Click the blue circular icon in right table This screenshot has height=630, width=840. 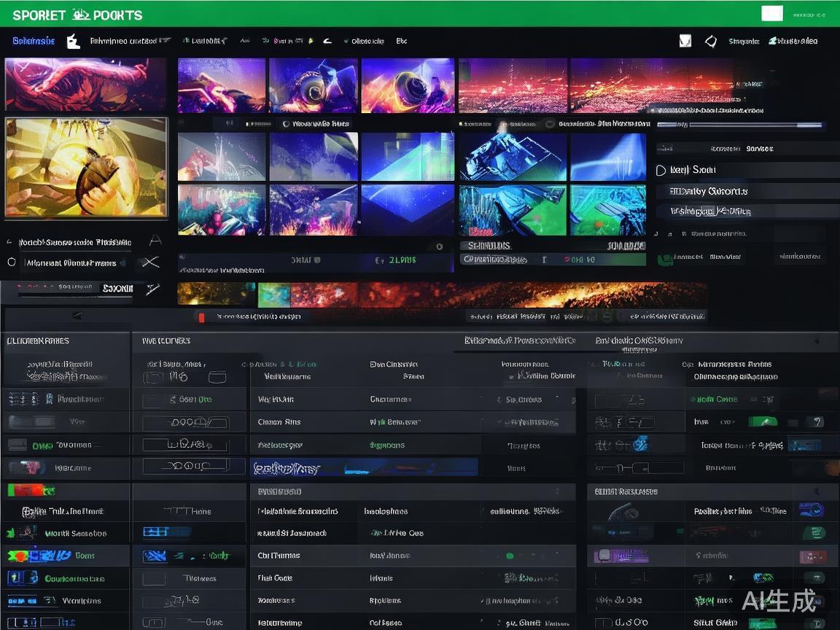[639, 443]
